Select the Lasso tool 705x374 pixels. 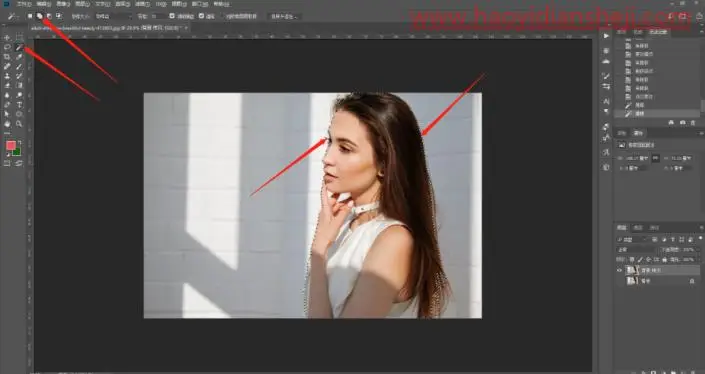point(7,47)
